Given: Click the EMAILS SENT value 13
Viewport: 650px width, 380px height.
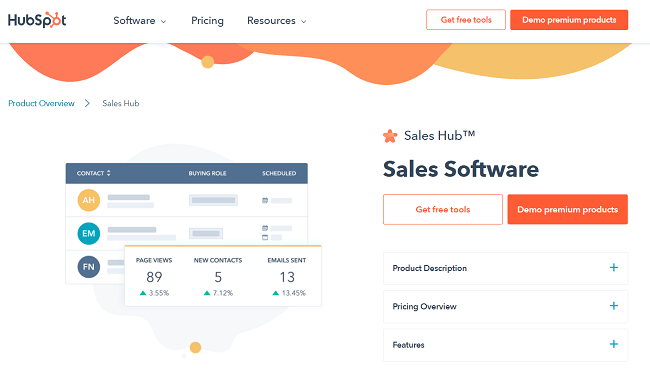Looking at the screenshot, I should [x=287, y=277].
